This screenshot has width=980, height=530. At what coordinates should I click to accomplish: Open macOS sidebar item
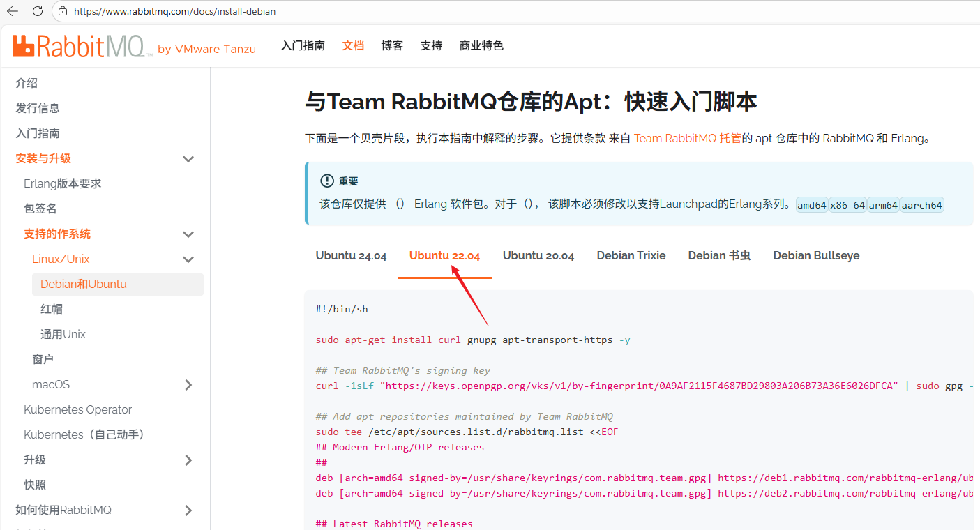[x=51, y=384]
